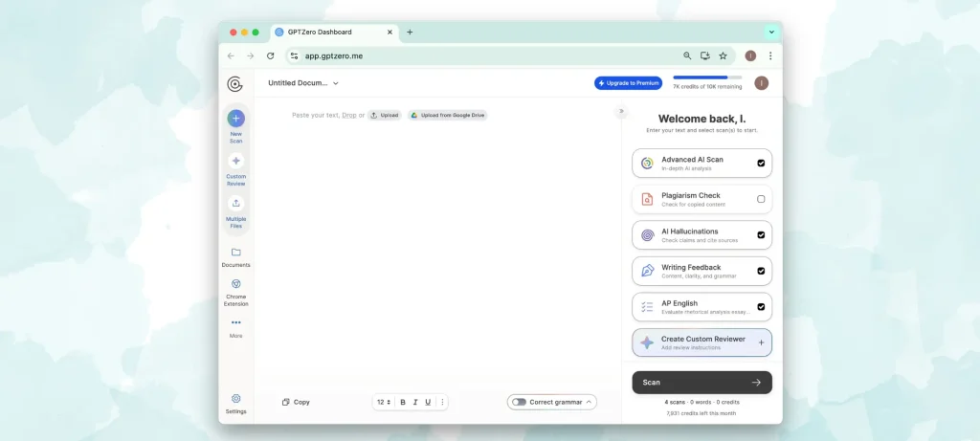The height and width of the screenshot is (441, 980).
Task: Expand the Correct grammar chevron
Action: pyautogui.click(x=589, y=403)
